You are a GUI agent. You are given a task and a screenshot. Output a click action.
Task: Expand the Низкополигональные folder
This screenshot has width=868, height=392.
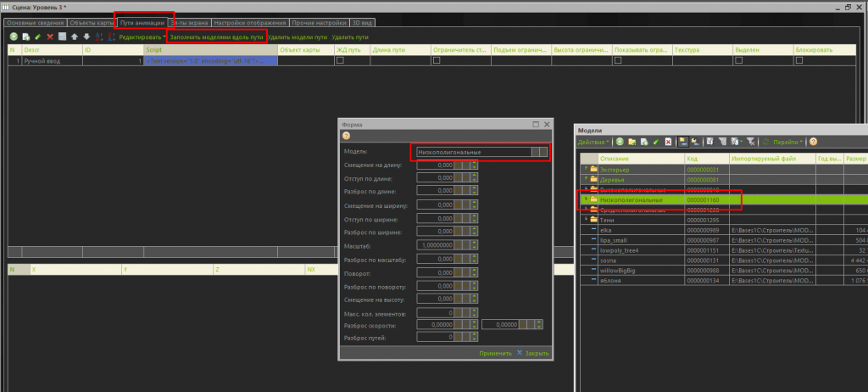586,199
